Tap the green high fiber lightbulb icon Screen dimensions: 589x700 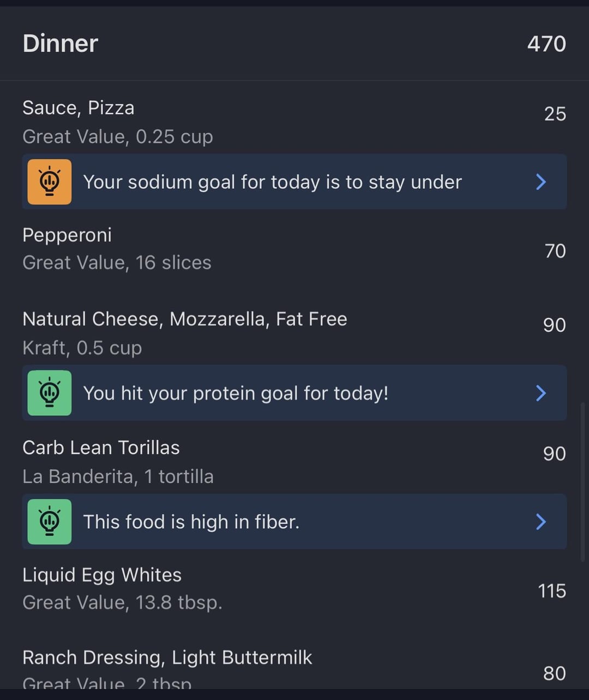[50, 522]
